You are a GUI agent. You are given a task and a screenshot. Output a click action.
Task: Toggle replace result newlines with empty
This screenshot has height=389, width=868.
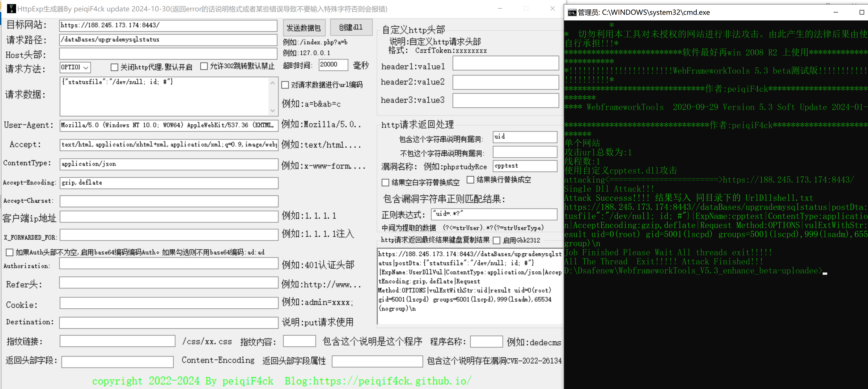click(x=470, y=179)
